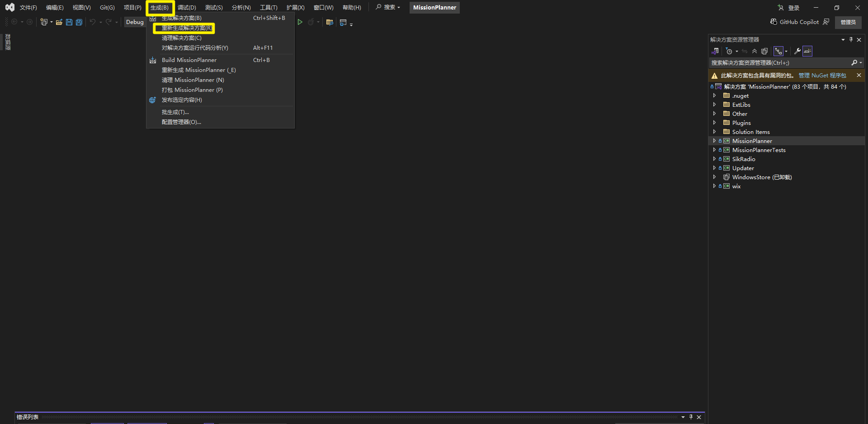Screen dimensions: 868x424
Task: Click the GitHub Copilot icon
Action: (x=774, y=22)
